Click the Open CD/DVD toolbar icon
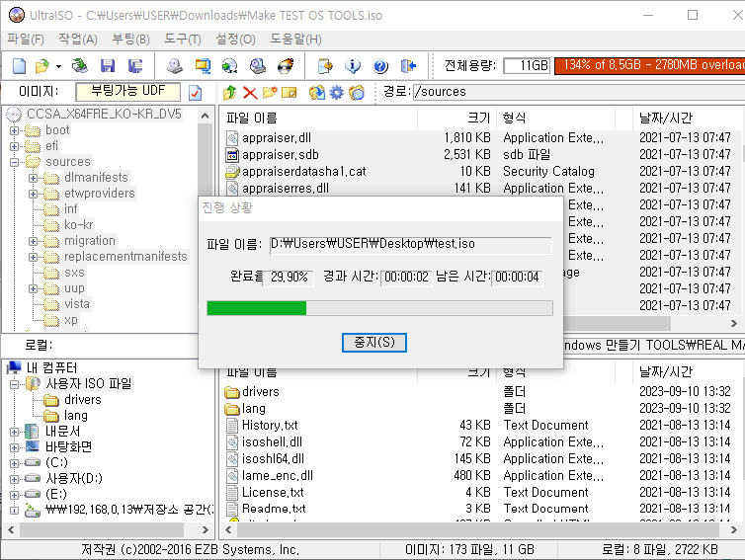 (x=80, y=65)
